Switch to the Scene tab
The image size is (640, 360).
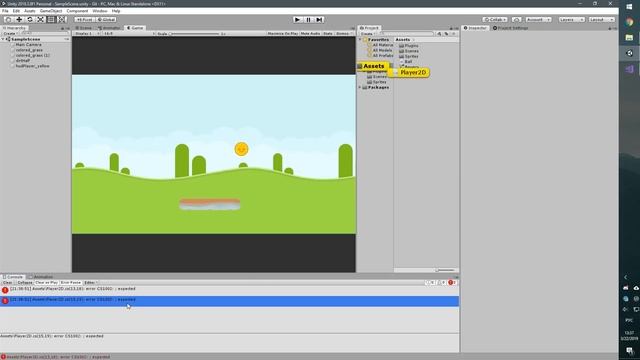(84, 28)
